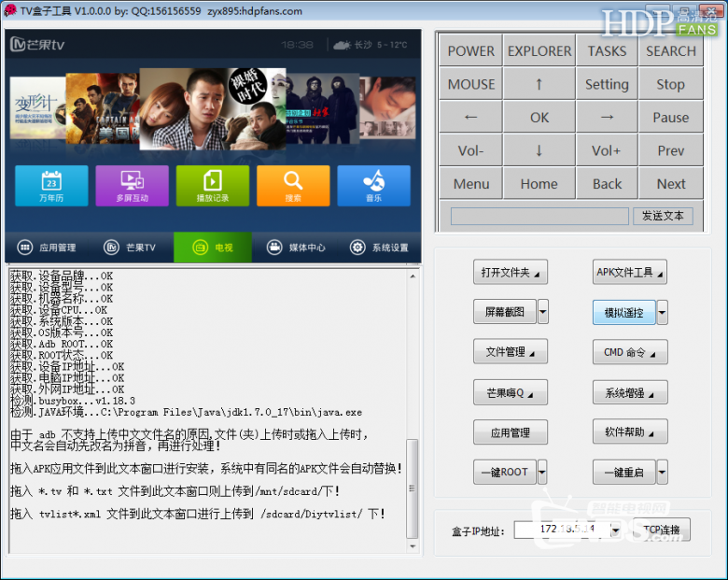This screenshot has width=728, height=580.
Task: Open the 盒子IP地址 combo box dropdown
Action: pyautogui.click(x=616, y=530)
